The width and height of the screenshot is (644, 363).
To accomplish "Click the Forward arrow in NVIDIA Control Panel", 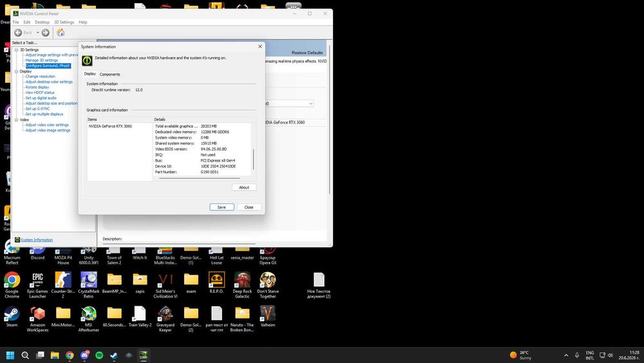I will [x=46, y=32].
